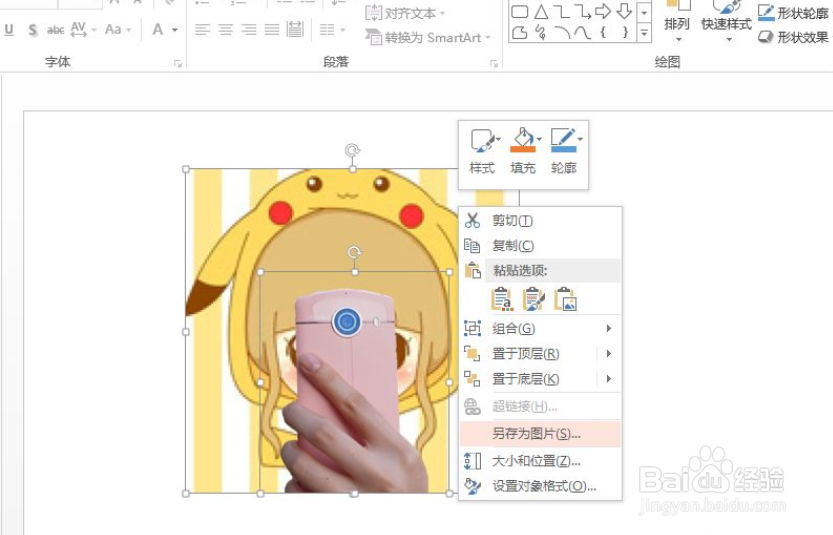
Task: Center text in paragraph group
Action: tap(226, 29)
